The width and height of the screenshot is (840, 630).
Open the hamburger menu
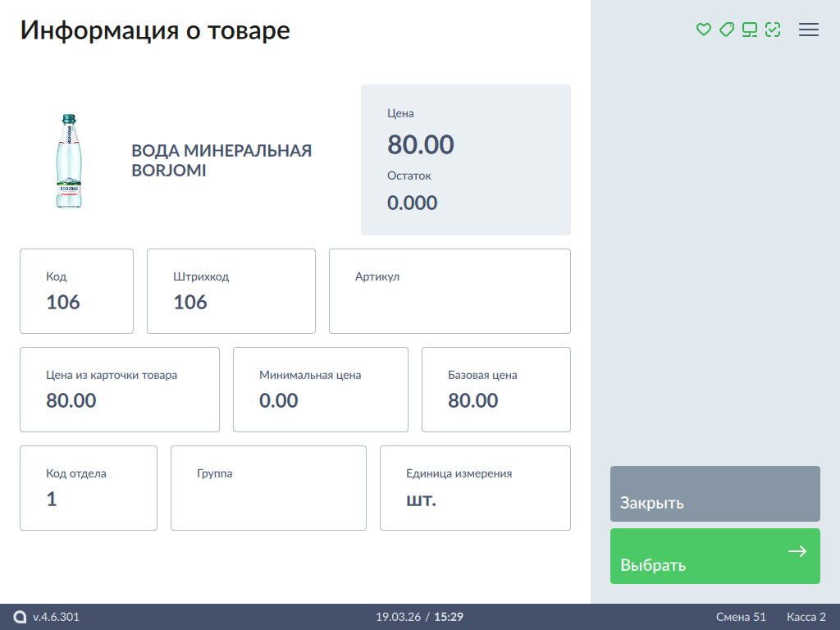click(809, 30)
